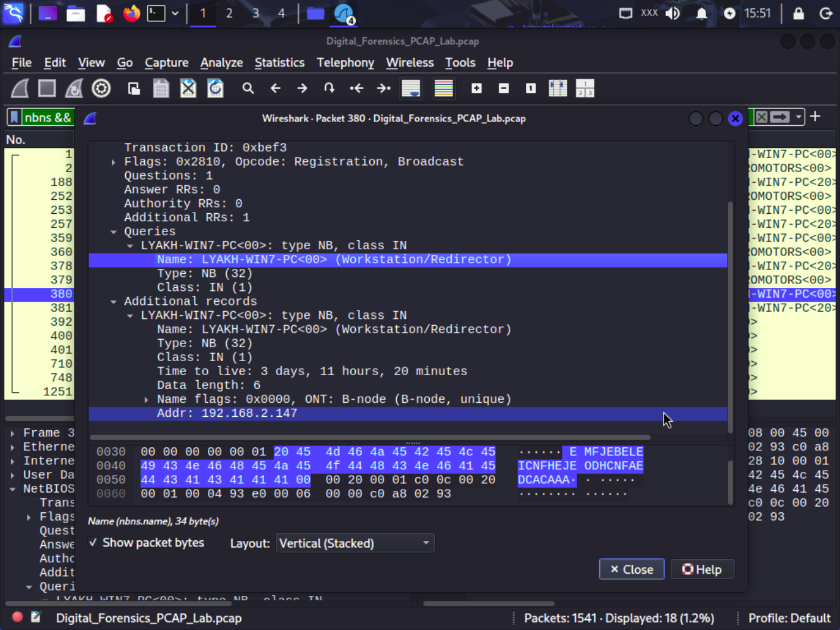The image size is (840, 630).
Task: Click the display filter bookmark toggle
Action: tap(15, 118)
